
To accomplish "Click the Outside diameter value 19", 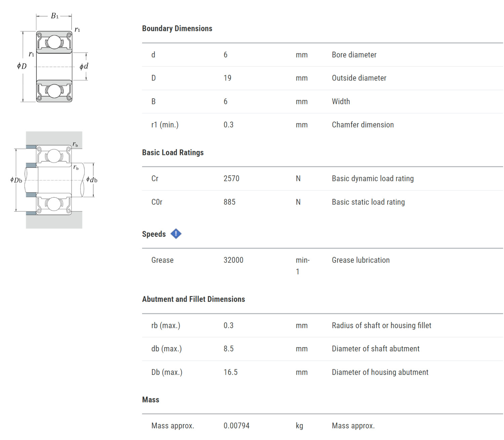I will [x=227, y=78].
